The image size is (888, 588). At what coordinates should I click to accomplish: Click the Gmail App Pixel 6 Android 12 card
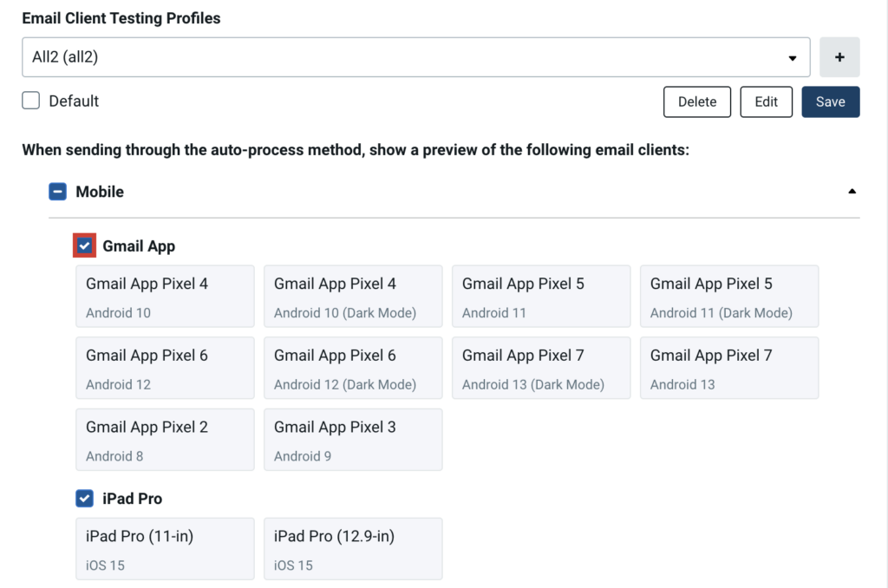(x=165, y=368)
